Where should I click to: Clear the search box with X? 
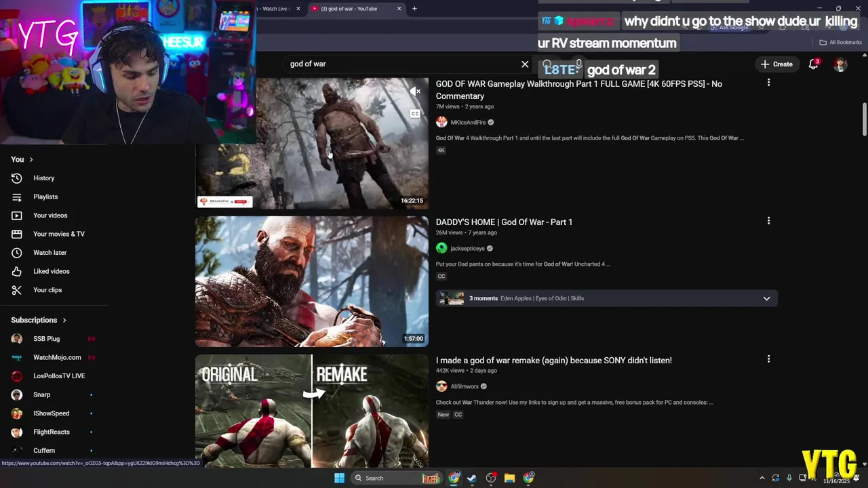point(525,64)
